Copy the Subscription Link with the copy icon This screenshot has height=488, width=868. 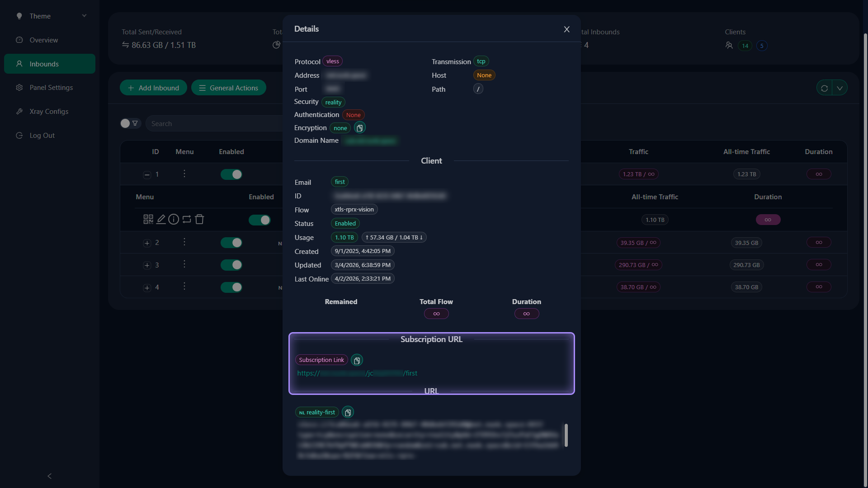357,360
